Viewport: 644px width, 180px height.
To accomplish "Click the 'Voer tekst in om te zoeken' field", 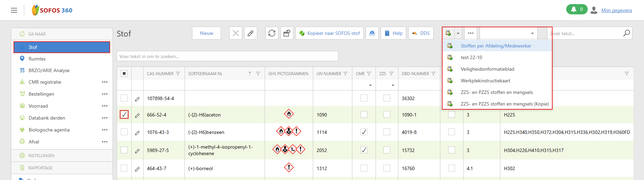I will (x=227, y=56).
